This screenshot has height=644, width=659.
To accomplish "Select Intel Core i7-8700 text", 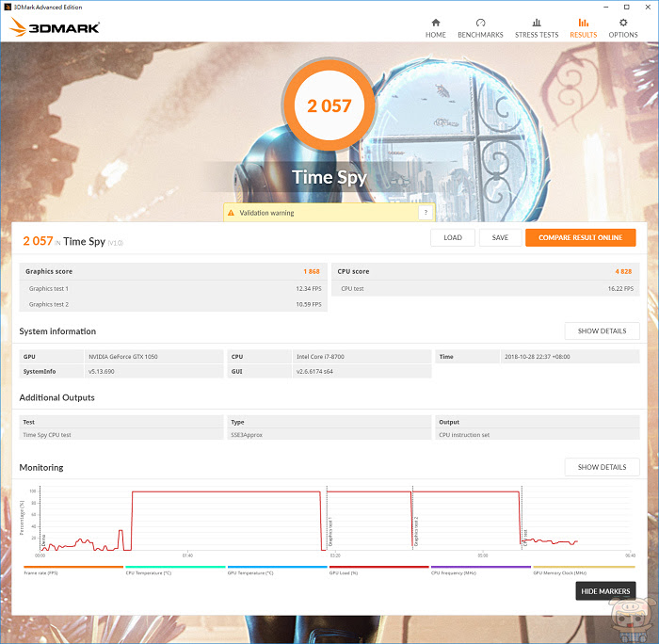I will (320, 357).
